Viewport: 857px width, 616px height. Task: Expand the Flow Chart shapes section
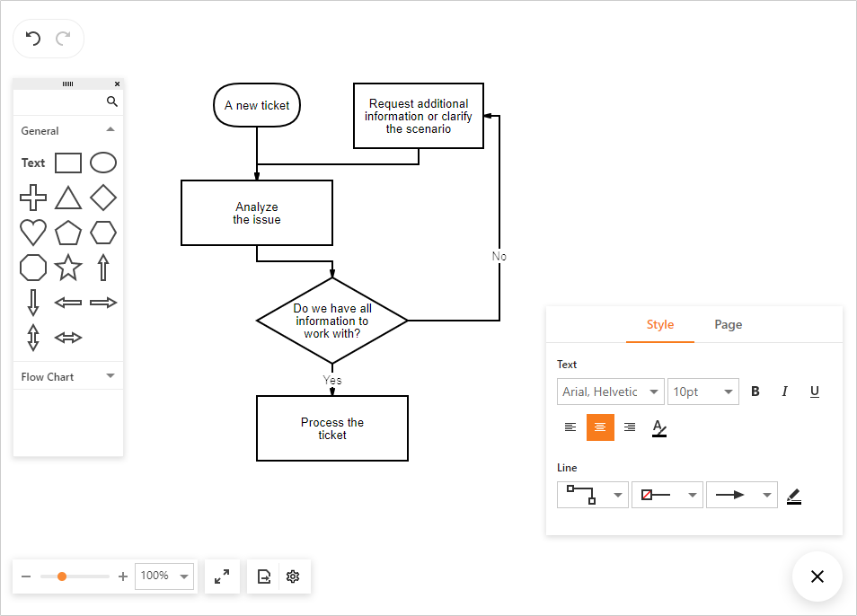click(x=110, y=375)
